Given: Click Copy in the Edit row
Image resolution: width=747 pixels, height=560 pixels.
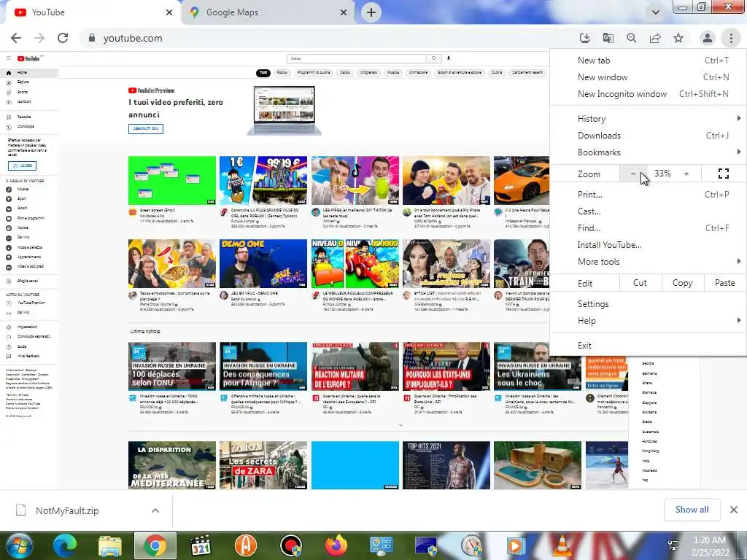Looking at the screenshot, I should point(682,283).
